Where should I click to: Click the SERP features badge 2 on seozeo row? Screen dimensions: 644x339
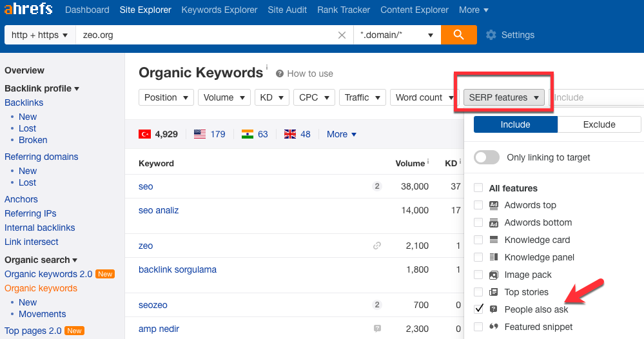coord(376,305)
